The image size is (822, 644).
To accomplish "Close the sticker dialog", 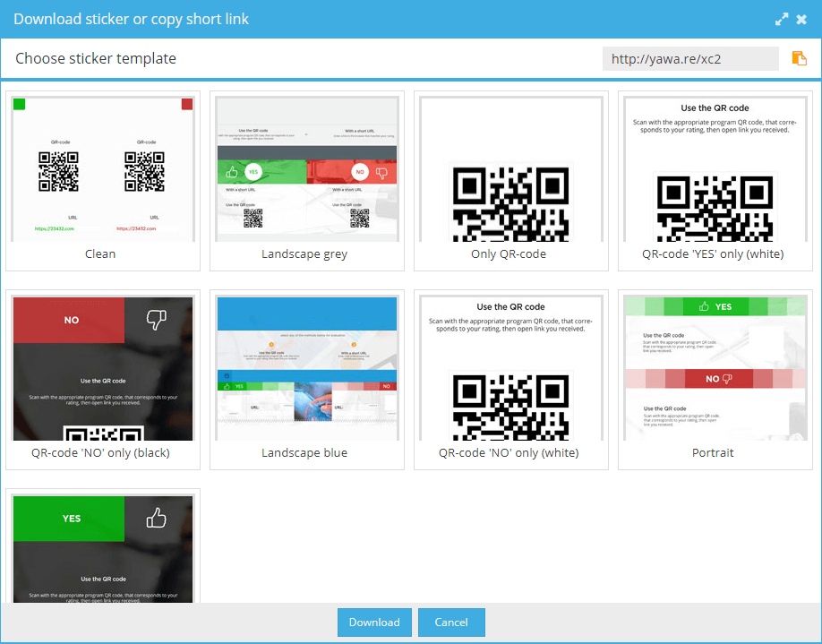I will (x=801, y=20).
